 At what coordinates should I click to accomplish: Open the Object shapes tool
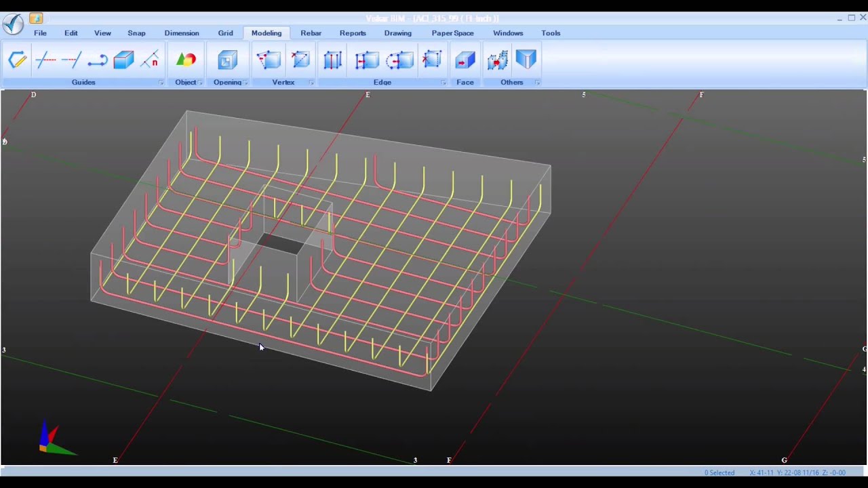coord(186,60)
